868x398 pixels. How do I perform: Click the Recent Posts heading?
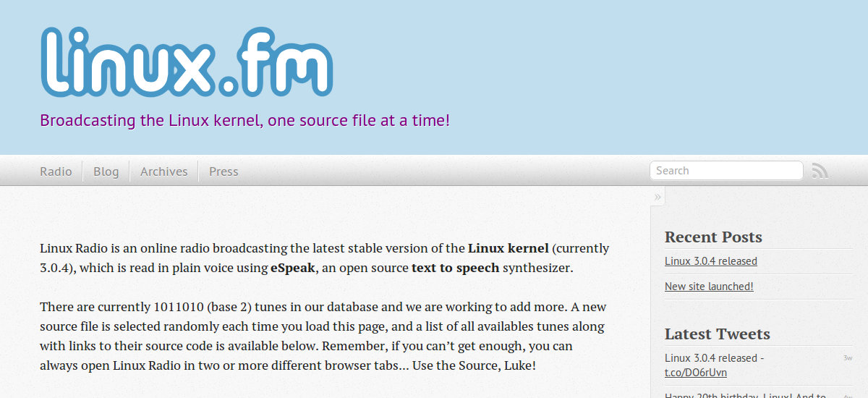(x=713, y=237)
